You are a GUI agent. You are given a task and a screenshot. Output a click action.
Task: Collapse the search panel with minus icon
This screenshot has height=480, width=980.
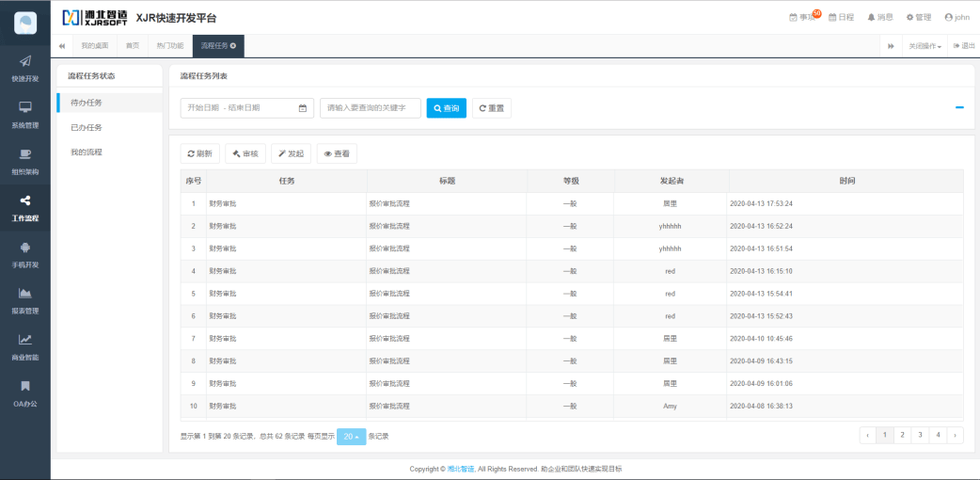[959, 107]
